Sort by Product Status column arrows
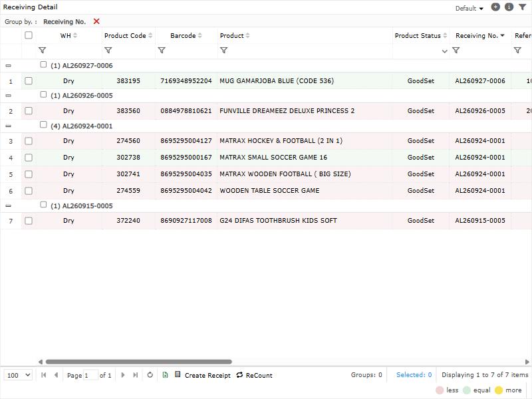The width and height of the screenshot is (532, 399). (445, 35)
